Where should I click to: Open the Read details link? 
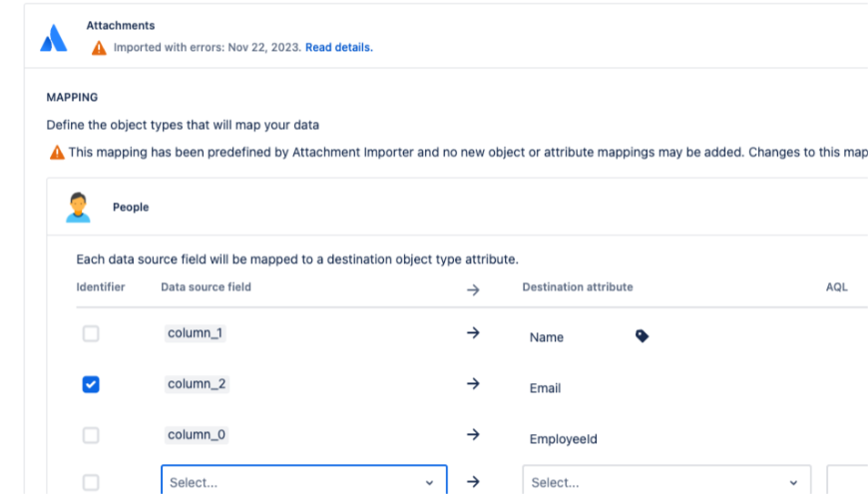(338, 47)
